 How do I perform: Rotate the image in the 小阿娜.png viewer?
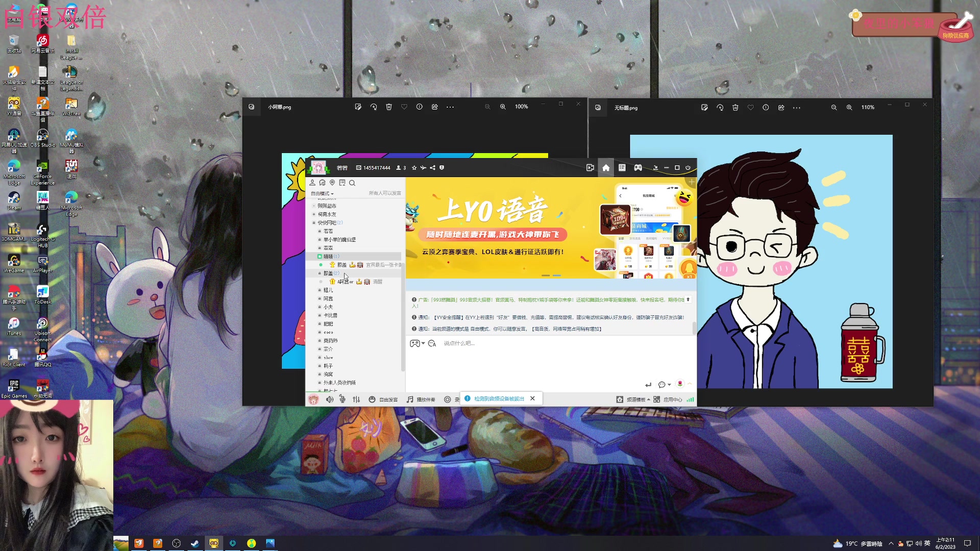click(374, 107)
